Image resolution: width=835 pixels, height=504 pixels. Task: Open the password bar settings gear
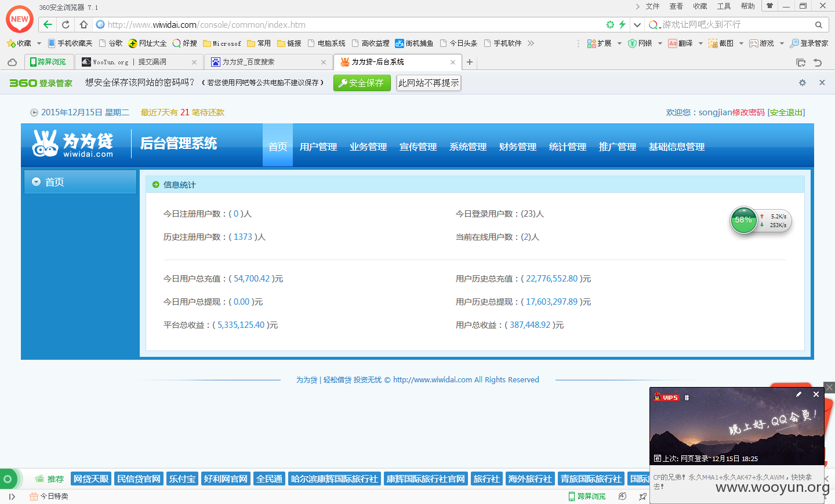[x=803, y=83]
